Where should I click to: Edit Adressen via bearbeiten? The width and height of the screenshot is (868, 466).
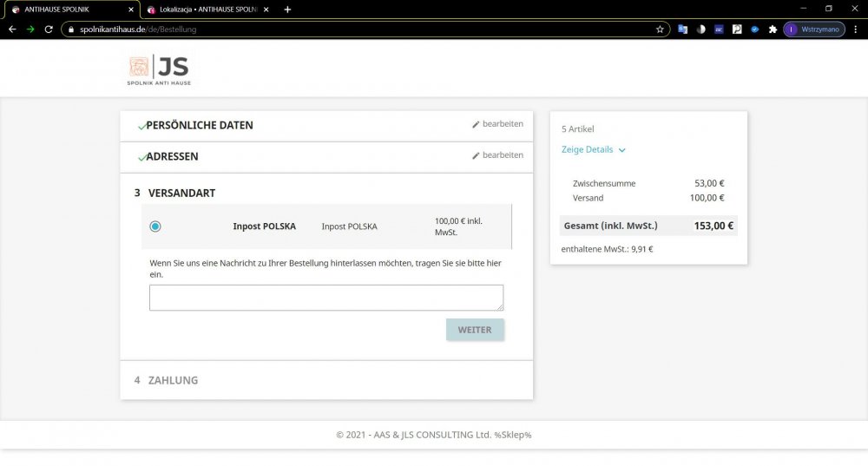(497, 155)
